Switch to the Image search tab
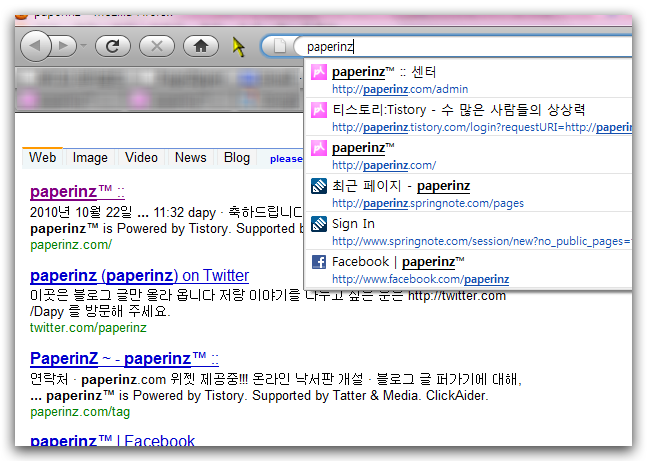The width and height of the screenshot is (647, 461). tap(90, 158)
